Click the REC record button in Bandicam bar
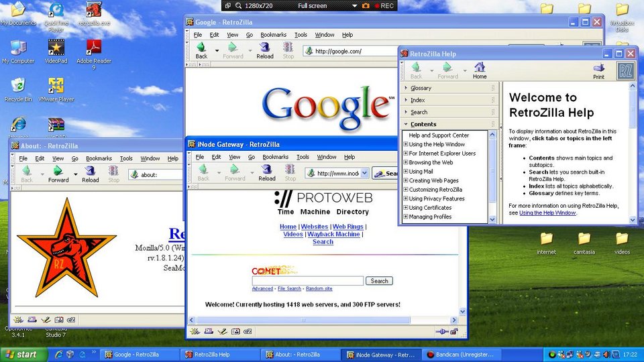This screenshot has height=362, width=644. click(x=384, y=6)
